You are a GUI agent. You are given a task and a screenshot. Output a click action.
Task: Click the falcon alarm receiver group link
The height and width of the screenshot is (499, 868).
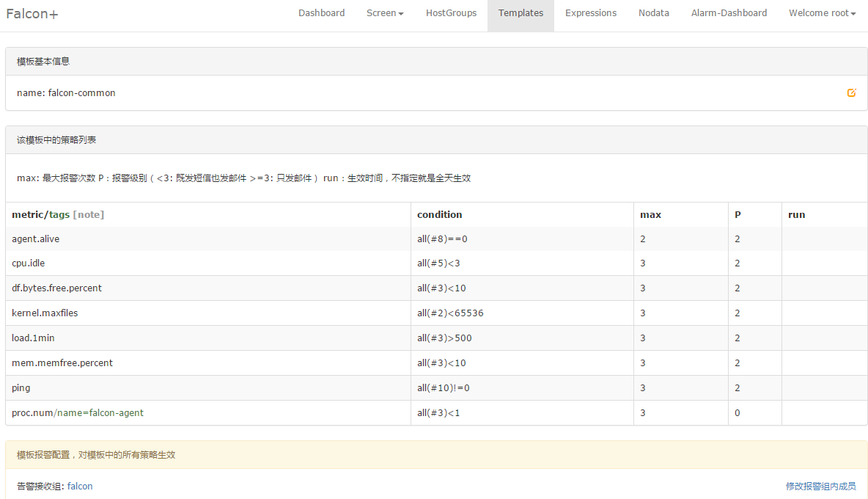click(x=80, y=487)
